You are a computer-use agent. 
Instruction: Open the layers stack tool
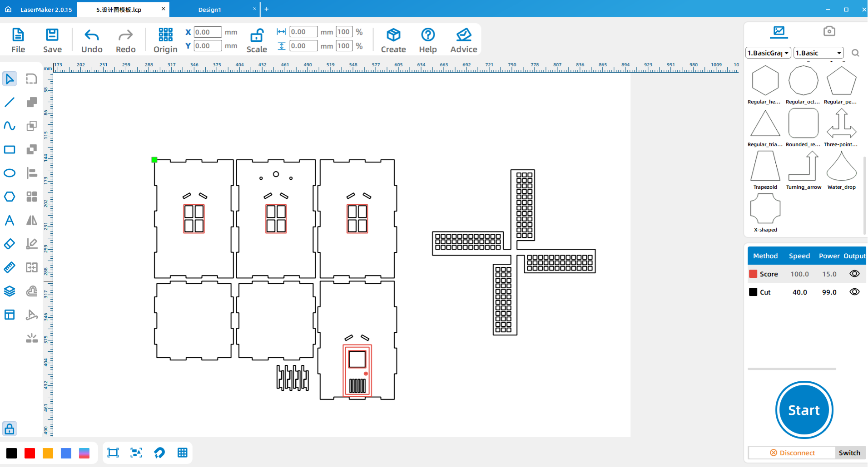10,291
